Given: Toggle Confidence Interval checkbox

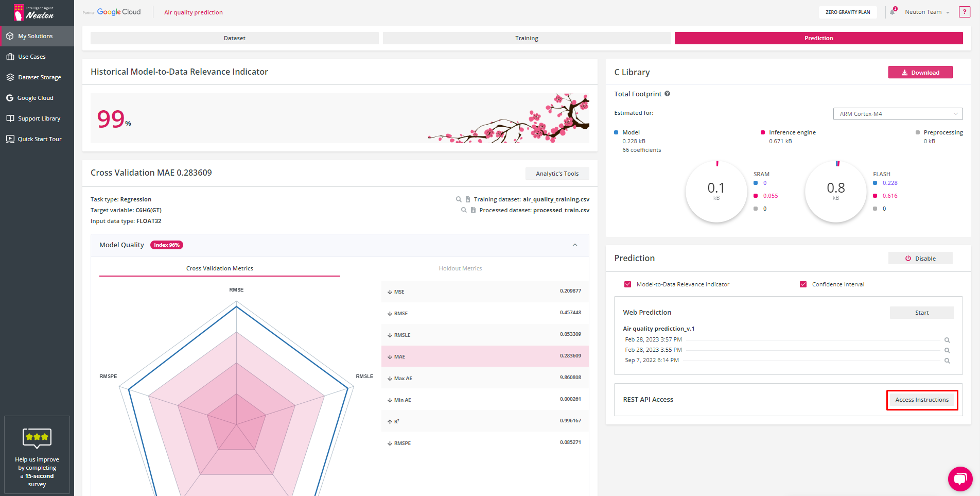Looking at the screenshot, I should point(803,284).
